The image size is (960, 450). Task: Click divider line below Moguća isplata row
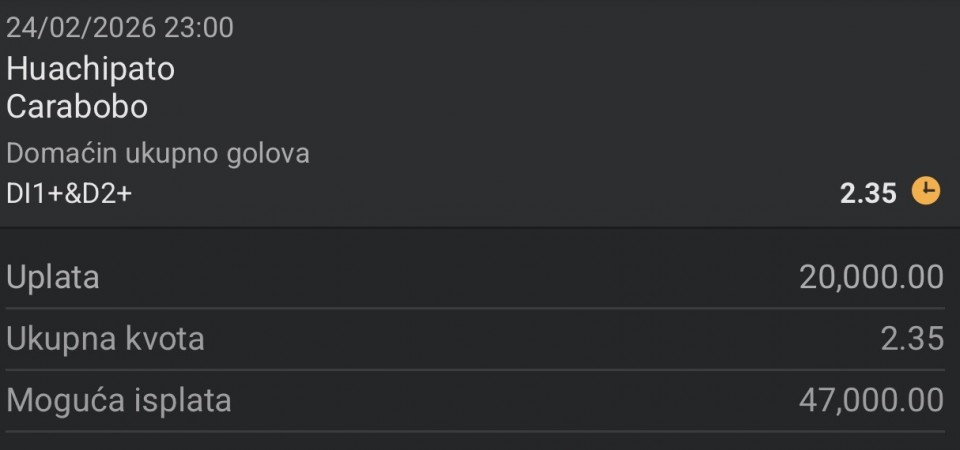coord(480,432)
